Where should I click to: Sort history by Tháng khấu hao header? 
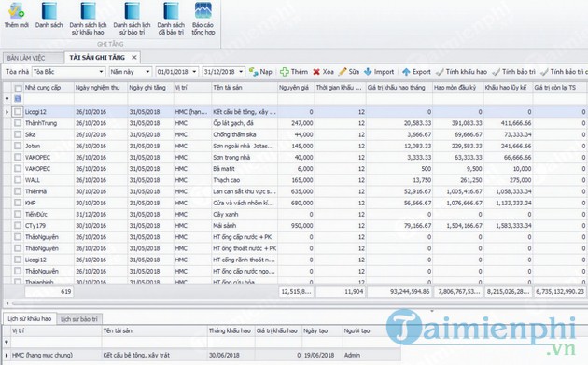(x=230, y=330)
